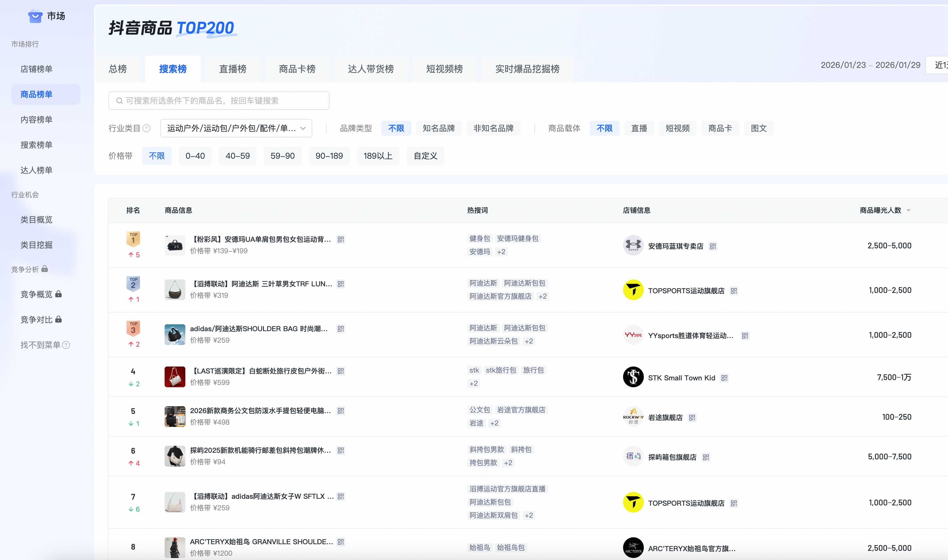Image resolution: width=948 pixels, height=560 pixels.
Task: Enable the 直播 product carrier filter
Action: (x=639, y=128)
